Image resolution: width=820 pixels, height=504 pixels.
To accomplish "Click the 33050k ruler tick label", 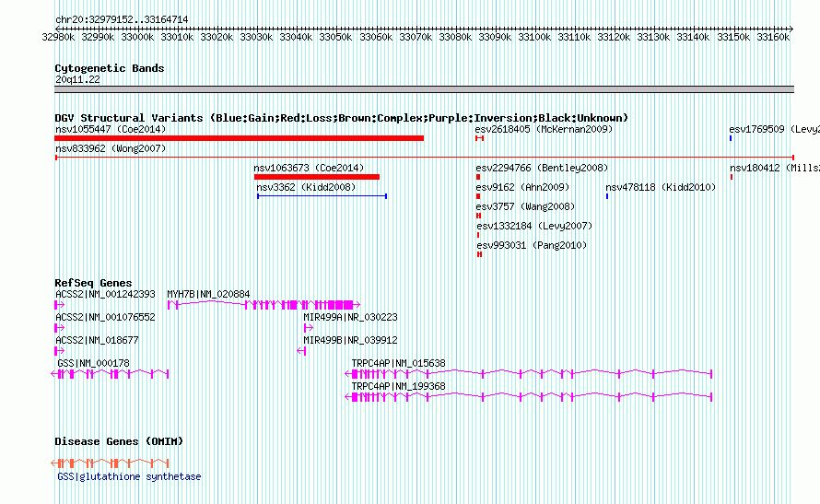I will click(x=335, y=37).
